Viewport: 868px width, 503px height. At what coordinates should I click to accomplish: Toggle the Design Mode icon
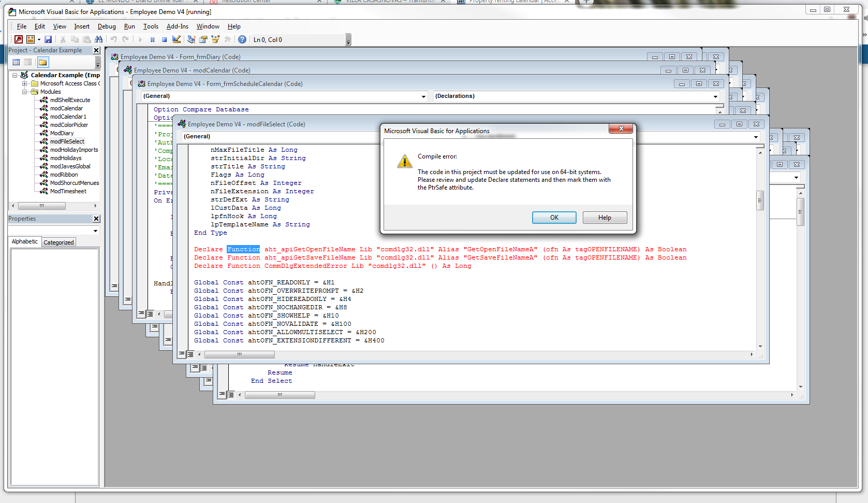coord(176,39)
